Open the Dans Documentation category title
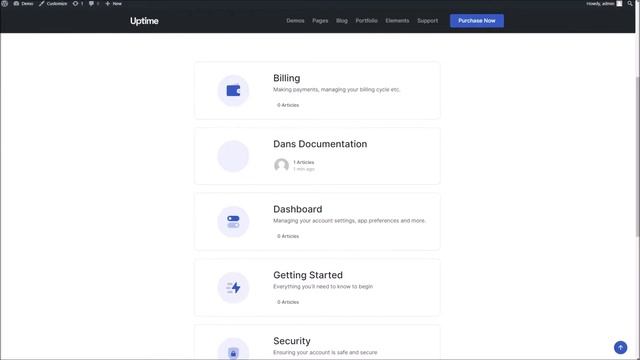Viewport: 640px width, 360px height. click(320, 144)
